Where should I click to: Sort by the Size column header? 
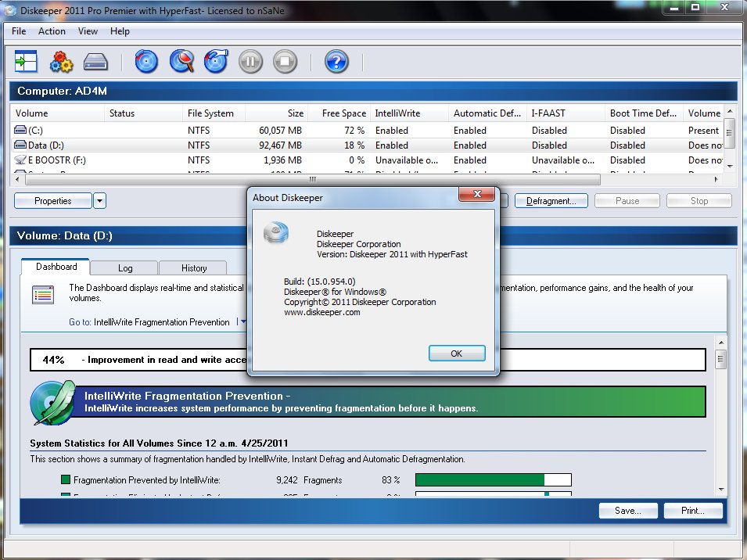(x=276, y=113)
